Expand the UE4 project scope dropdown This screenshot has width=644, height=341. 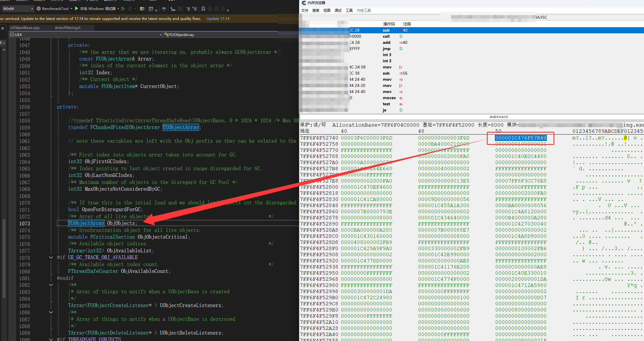click(x=160, y=35)
